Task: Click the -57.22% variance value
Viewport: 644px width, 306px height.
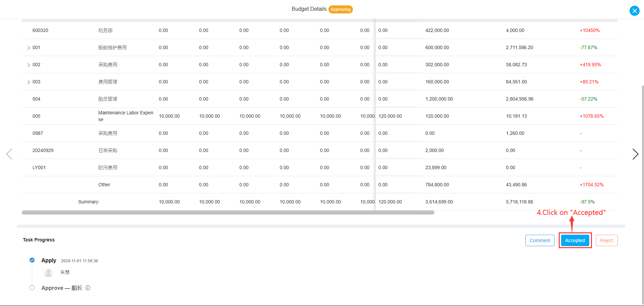Action: (x=589, y=99)
